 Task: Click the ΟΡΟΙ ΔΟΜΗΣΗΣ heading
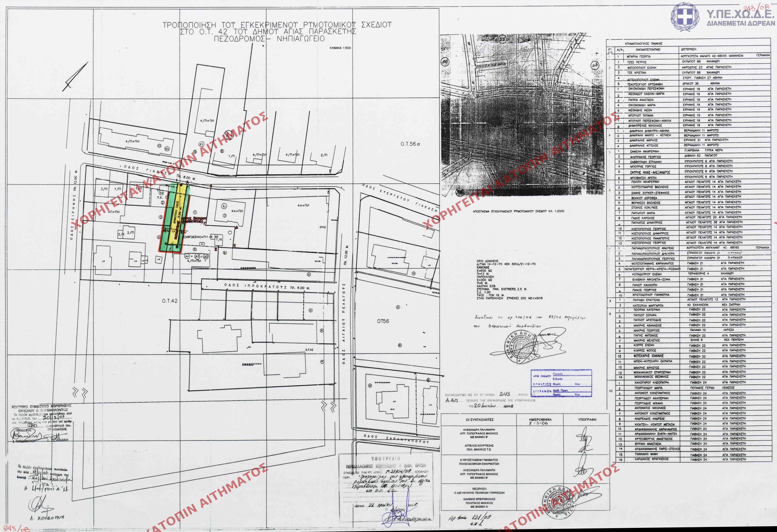pyautogui.click(x=488, y=260)
